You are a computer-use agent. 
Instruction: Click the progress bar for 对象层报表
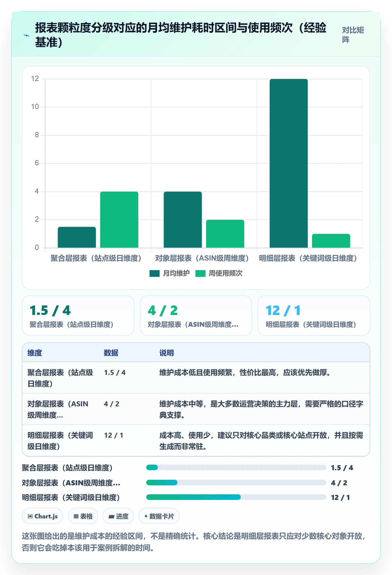pyautogui.click(x=236, y=483)
